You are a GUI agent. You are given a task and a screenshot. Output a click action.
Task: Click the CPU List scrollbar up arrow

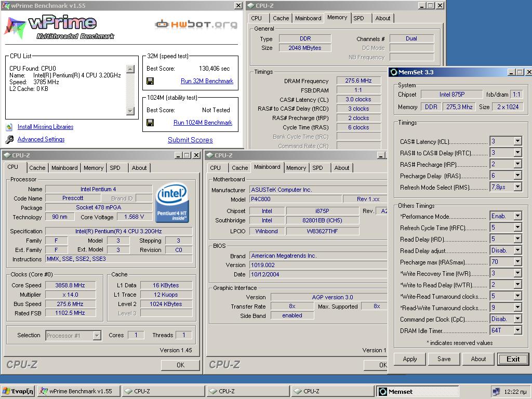pos(130,69)
